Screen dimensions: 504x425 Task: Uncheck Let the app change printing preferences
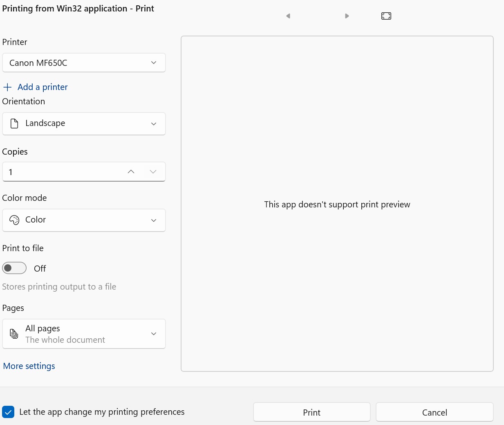point(8,412)
